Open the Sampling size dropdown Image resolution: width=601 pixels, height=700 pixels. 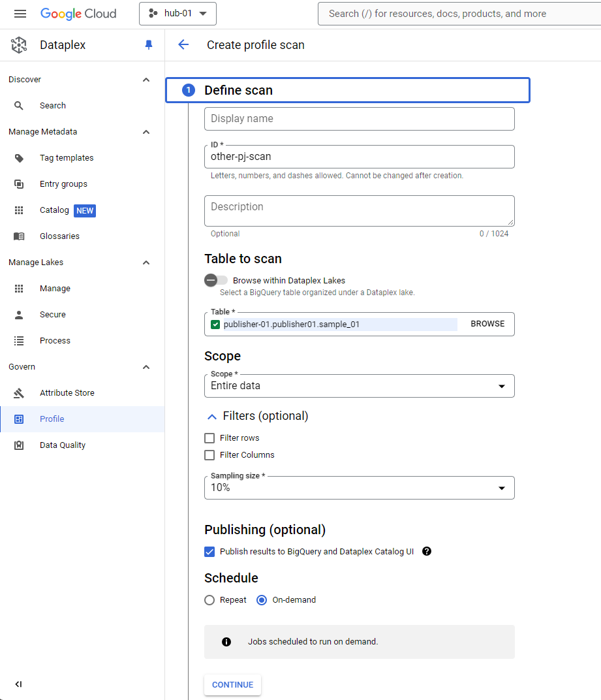coord(359,488)
